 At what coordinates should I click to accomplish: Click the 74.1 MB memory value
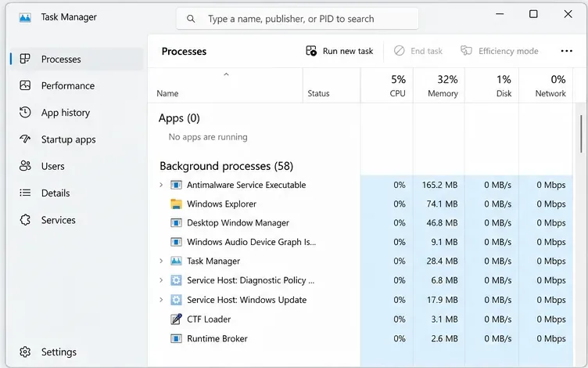point(442,204)
